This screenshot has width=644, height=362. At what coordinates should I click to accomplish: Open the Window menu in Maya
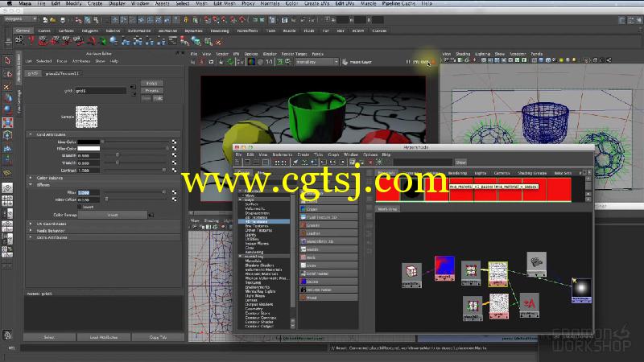pyautogui.click(x=139, y=3)
